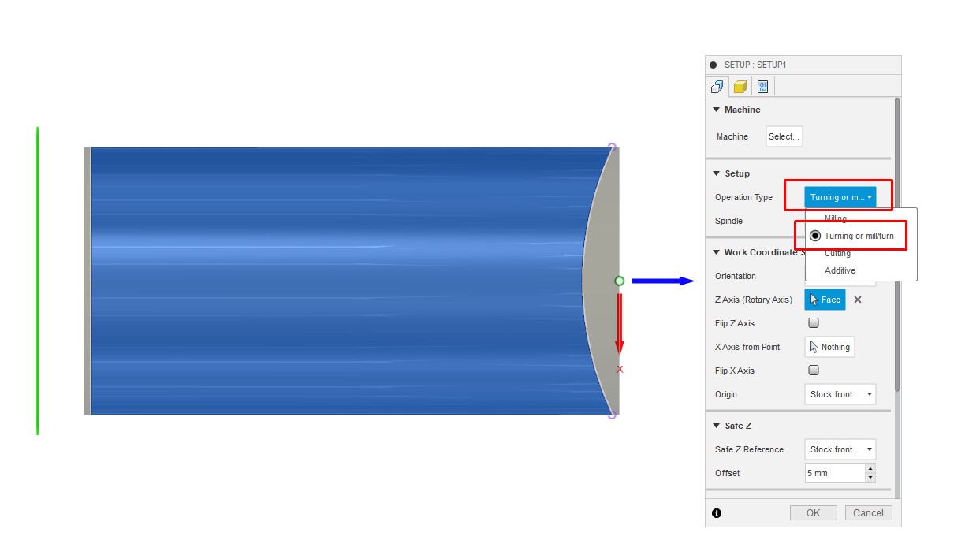Click the collapse circle in the SETUP1 header

click(714, 64)
